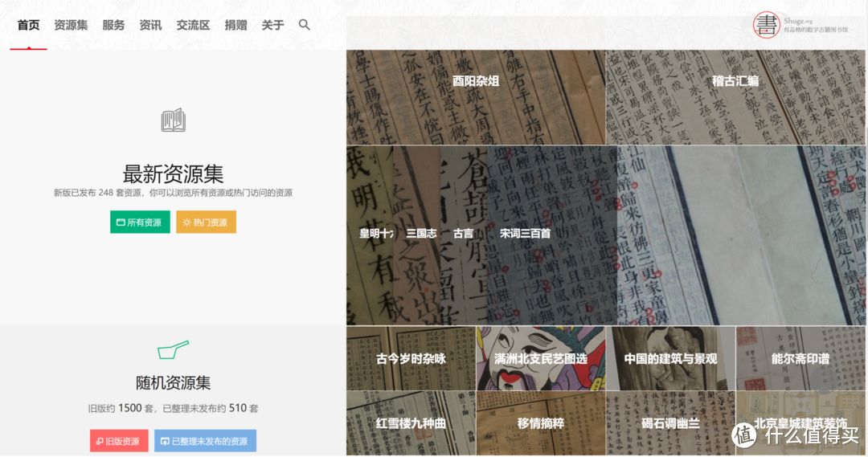This screenshot has width=868, height=457.
Task: Open the 北京皇城建筑装饰 tile
Action: [x=800, y=423]
